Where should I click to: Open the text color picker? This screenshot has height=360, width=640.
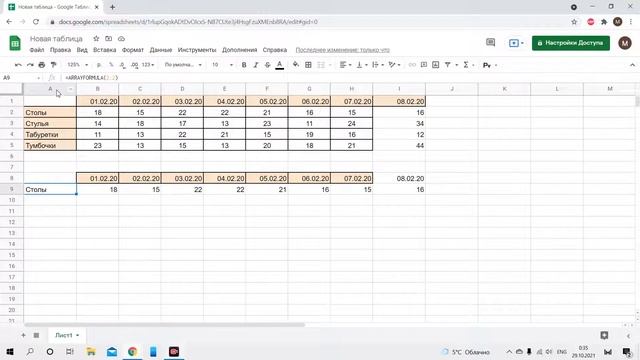click(280, 65)
